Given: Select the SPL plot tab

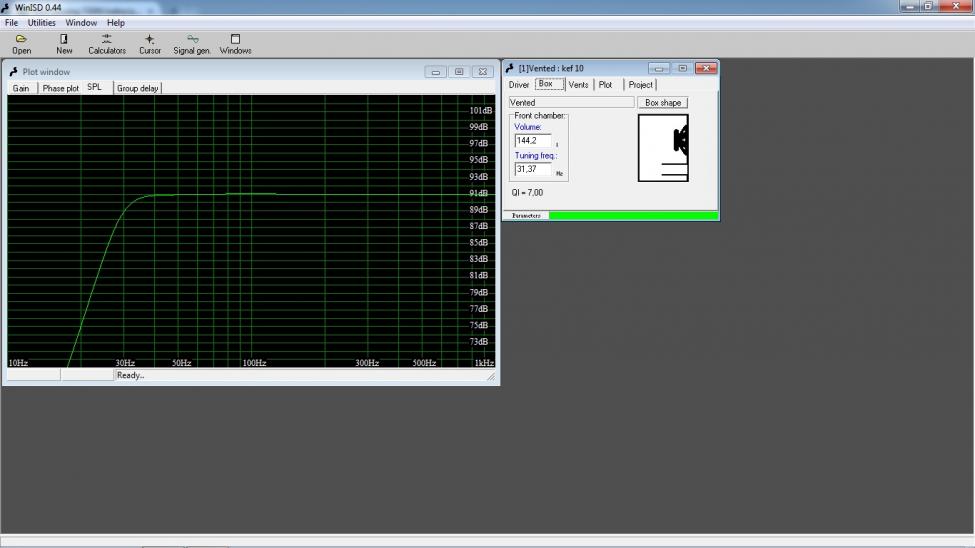Looking at the screenshot, I should pyautogui.click(x=95, y=87).
